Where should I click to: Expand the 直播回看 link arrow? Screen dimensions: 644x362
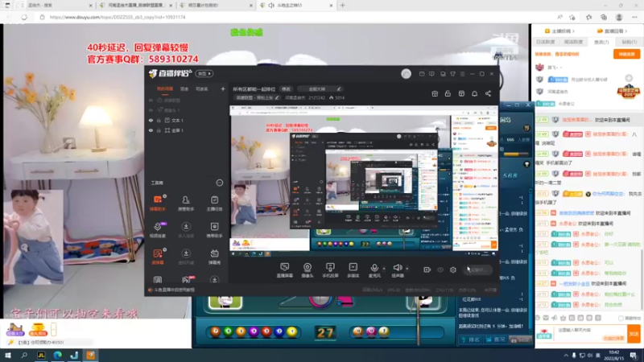[x=626, y=31]
